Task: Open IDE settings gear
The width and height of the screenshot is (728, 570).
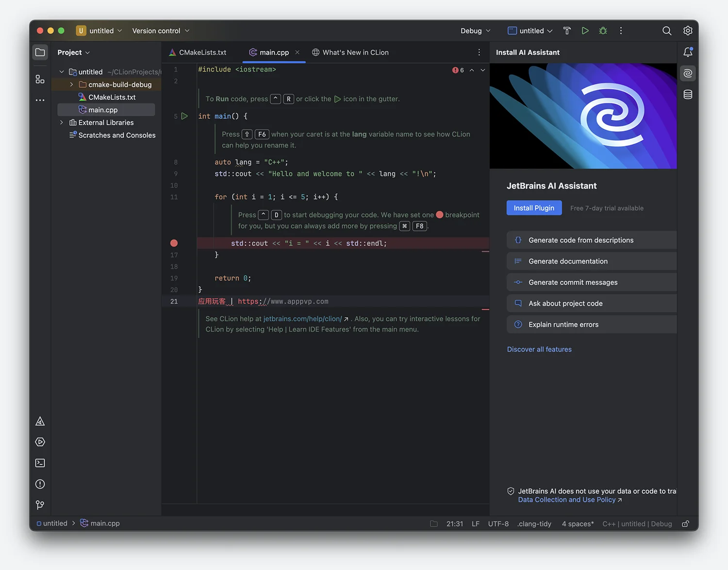Action: pos(688,31)
